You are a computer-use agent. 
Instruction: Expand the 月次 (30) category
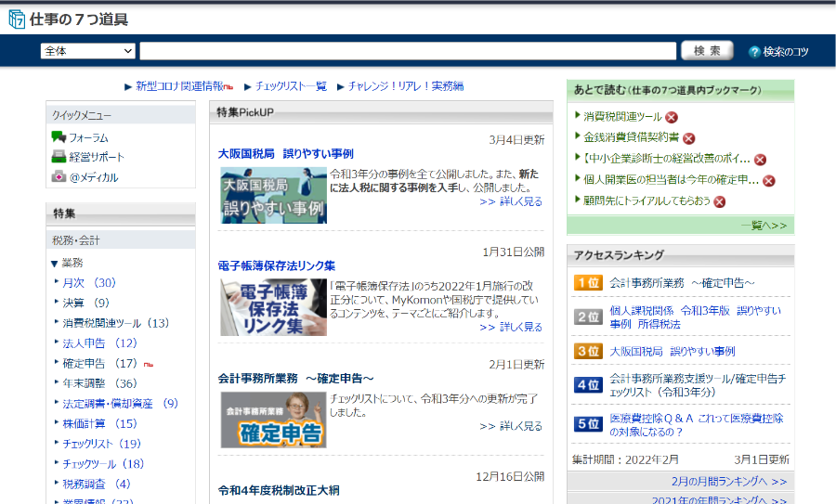89,282
